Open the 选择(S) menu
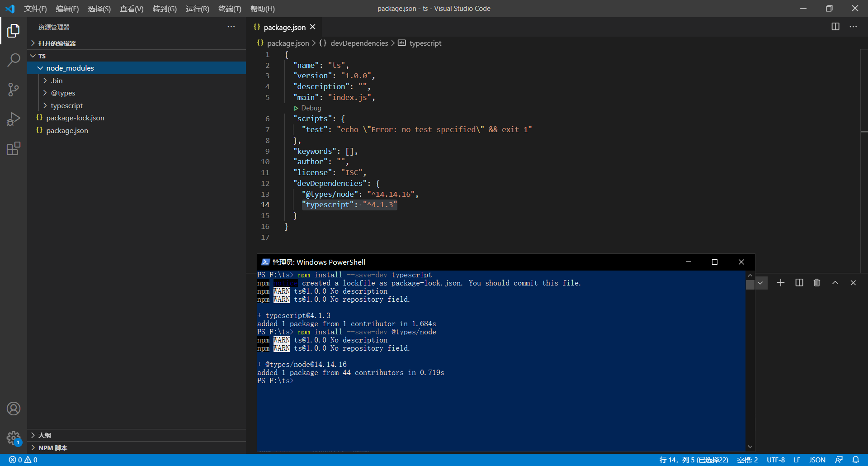The height and width of the screenshot is (466, 868). click(x=99, y=9)
